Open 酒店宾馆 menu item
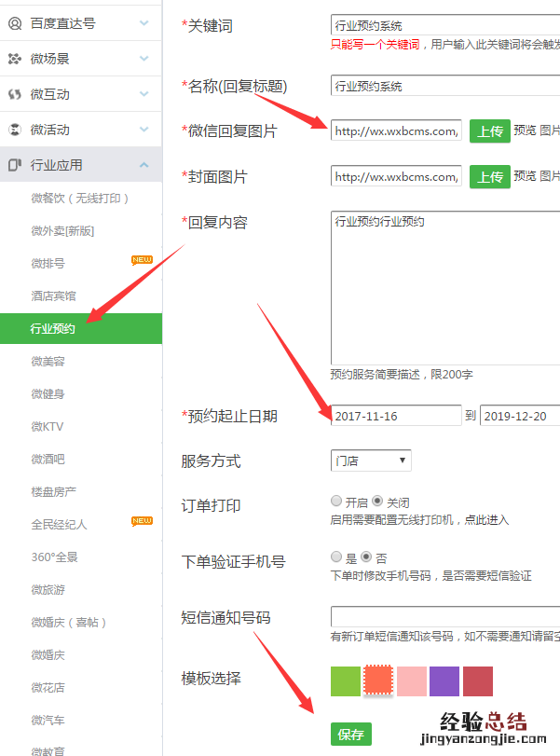Screen dimensions: 560x756 click(53, 296)
